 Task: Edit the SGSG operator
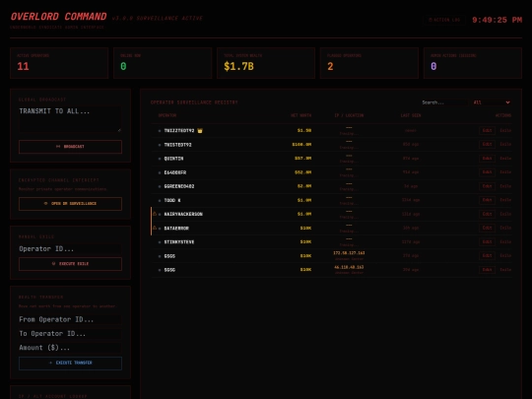pyautogui.click(x=487, y=270)
